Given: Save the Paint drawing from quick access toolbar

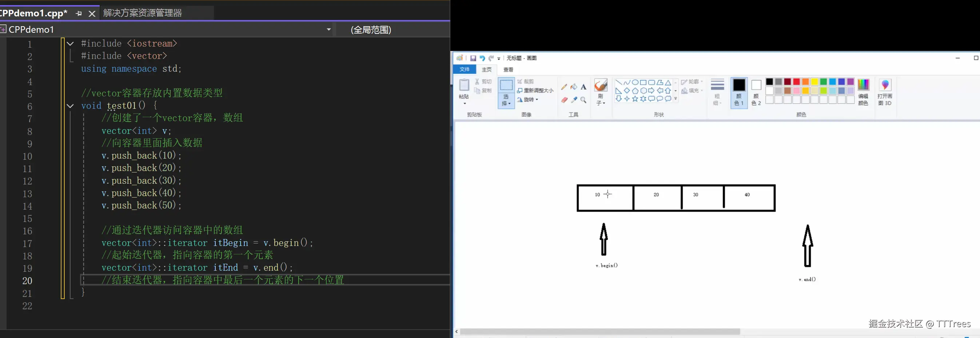Looking at the screenshot, I should (x=473, y=58).
